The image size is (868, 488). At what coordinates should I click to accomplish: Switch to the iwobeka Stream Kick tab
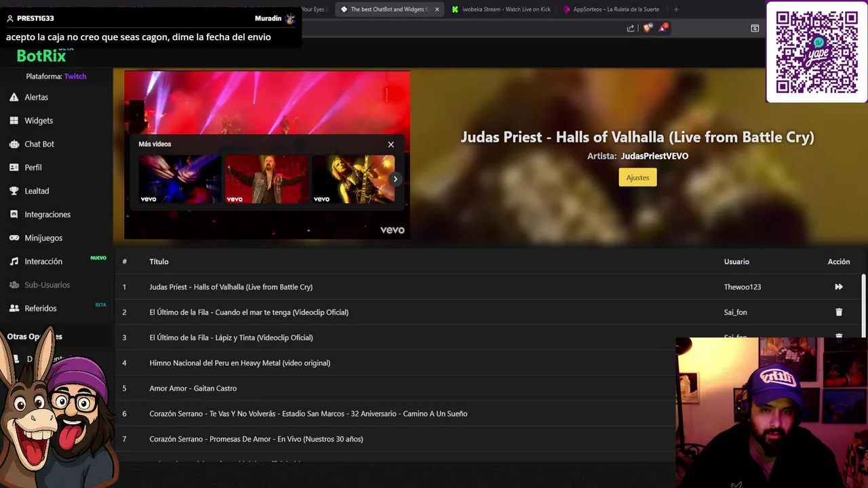[x=502, y=9]
